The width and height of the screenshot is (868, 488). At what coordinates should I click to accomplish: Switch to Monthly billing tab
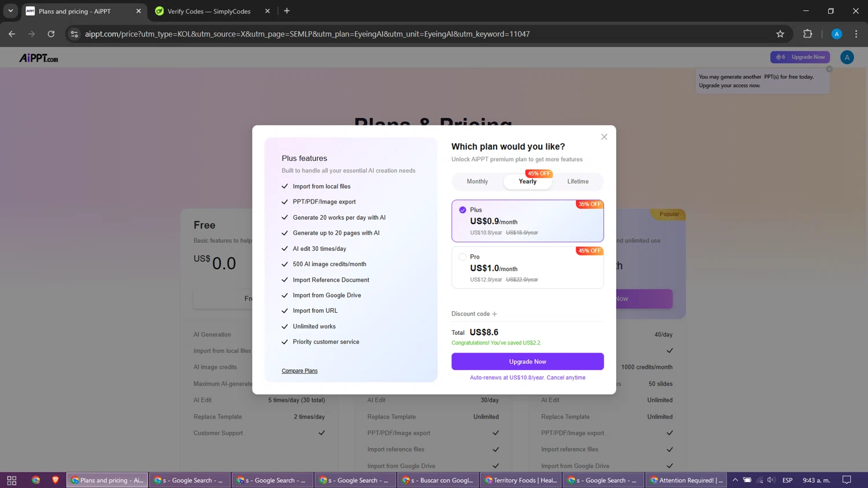tap(477, 182)
